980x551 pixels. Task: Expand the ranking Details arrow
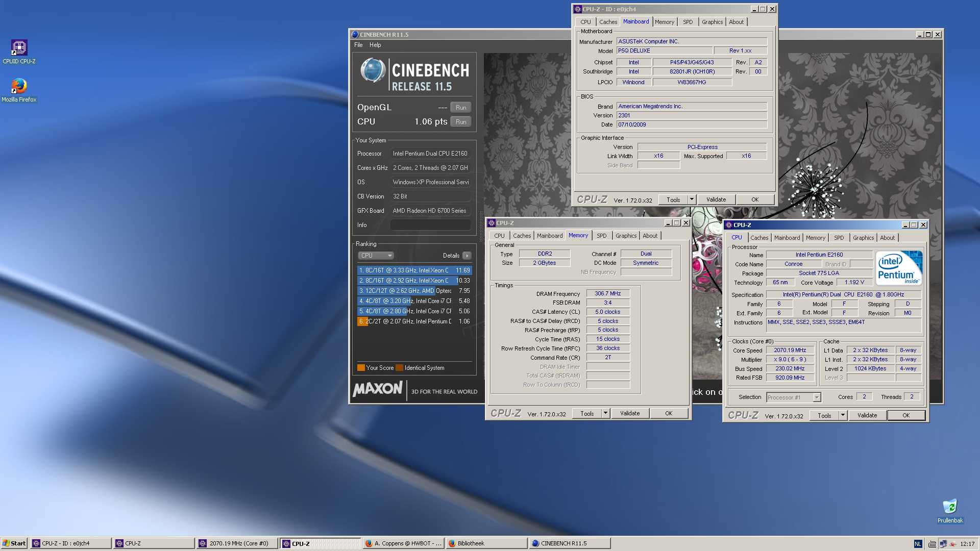[467, 256]
